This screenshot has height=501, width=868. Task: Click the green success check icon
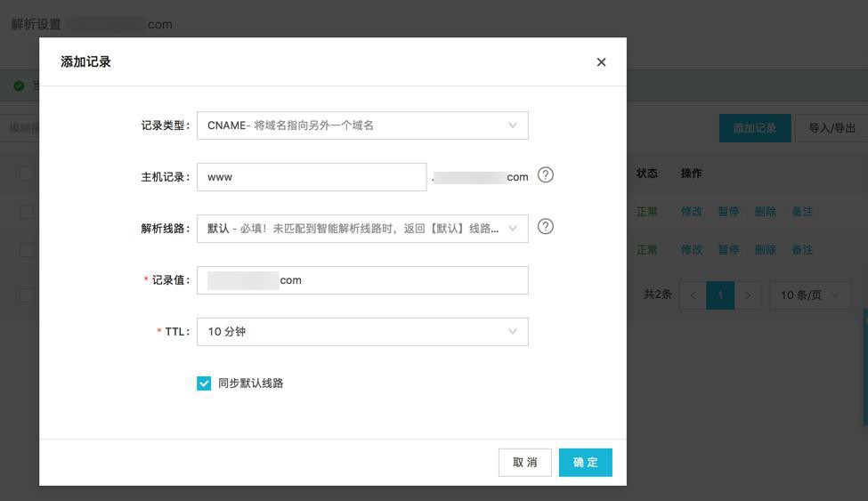(x=19, y=85)
